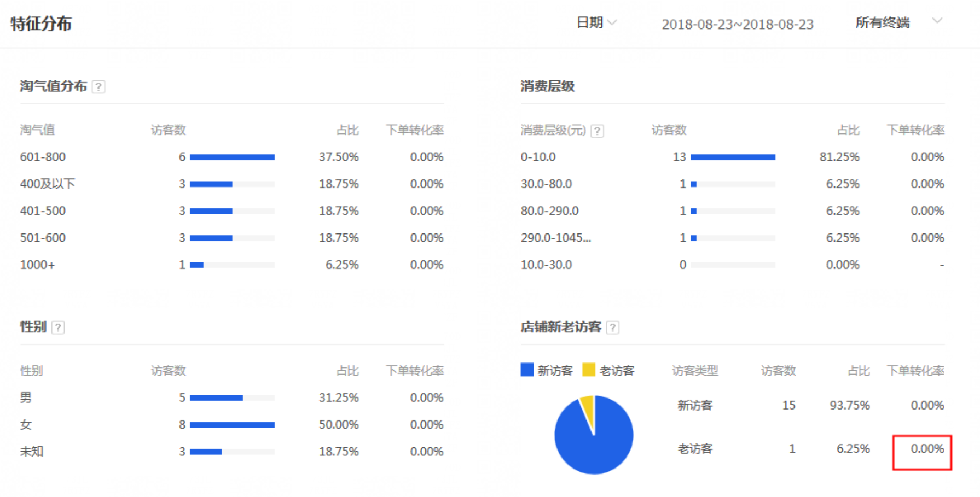Select date range 2018-08-23~2018-08-23 field

[x=738, y=25]
